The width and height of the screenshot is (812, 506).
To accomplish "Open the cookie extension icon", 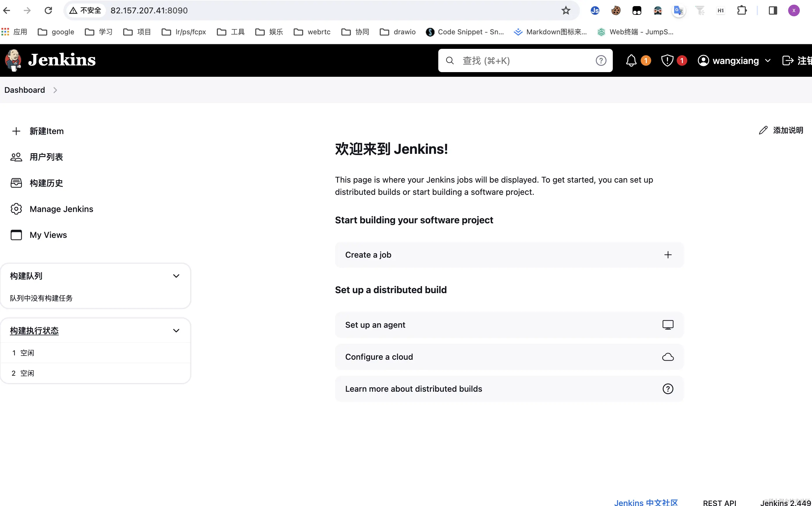I will click(x=616, y=11).
